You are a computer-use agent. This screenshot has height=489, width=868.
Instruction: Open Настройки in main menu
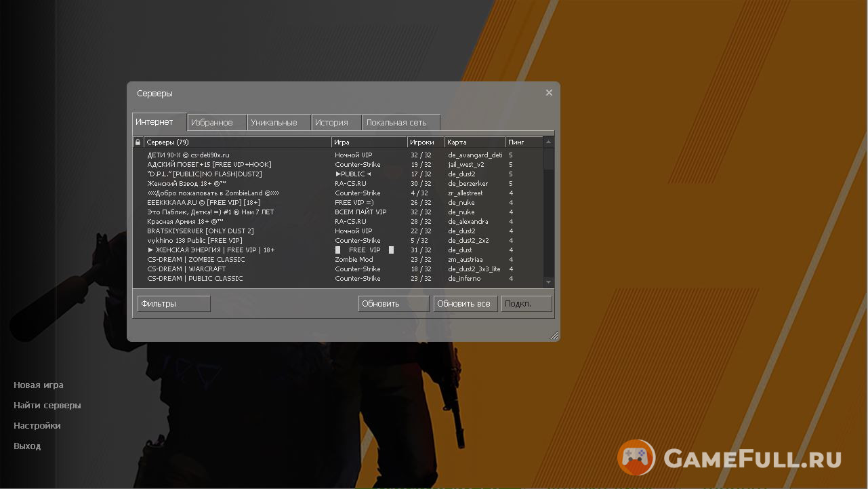pos(37,426)
